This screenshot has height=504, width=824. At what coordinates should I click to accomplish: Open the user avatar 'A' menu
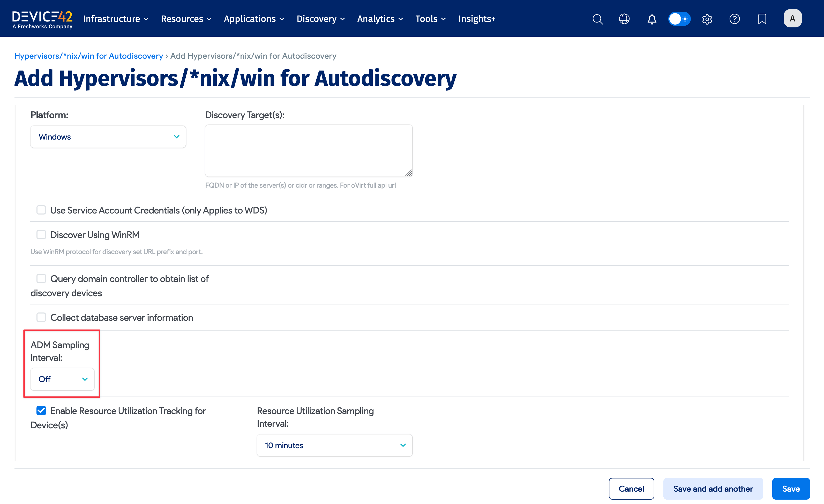pos(792,18)
